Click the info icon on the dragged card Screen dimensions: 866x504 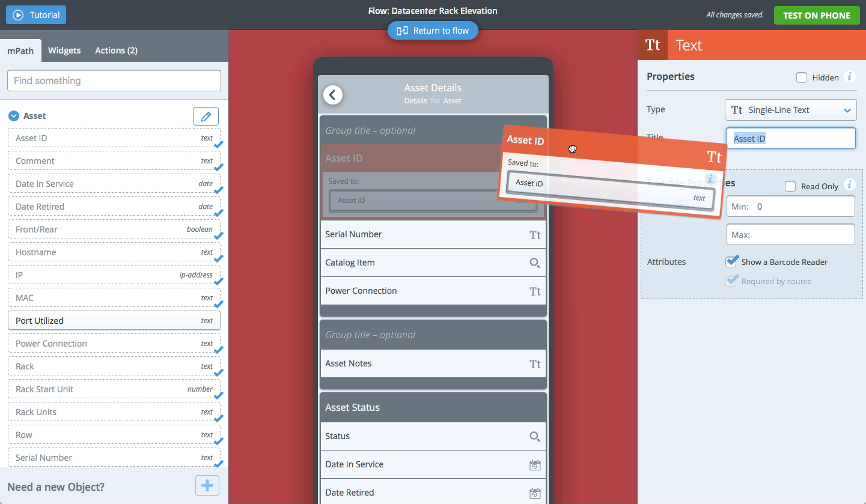point(710,178)
